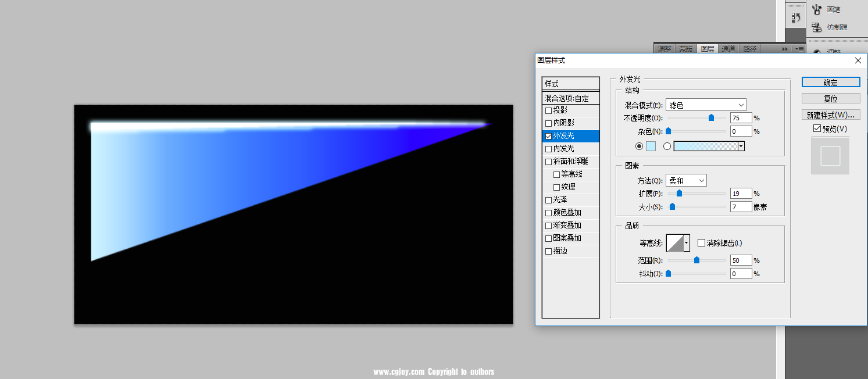The image size is (868, 379).
Task: Open the Technique (方法) dropdown showing 柔和
Action: [x=686, y=181]
